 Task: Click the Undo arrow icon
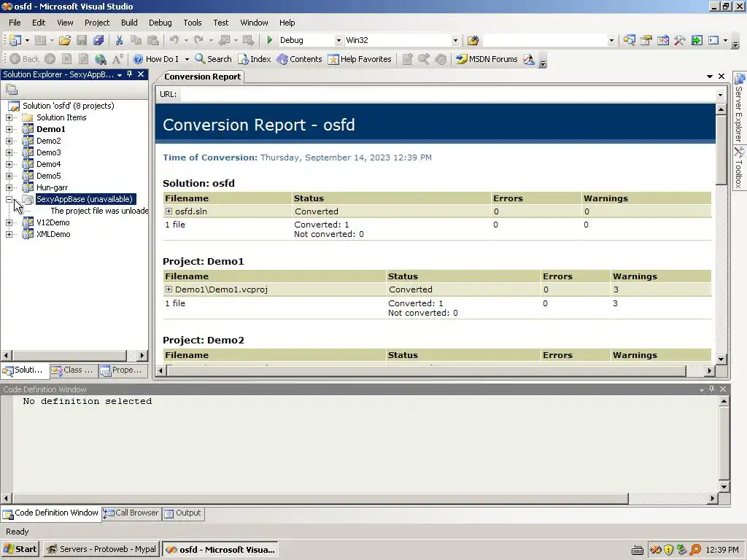click(x=174, y=41)
